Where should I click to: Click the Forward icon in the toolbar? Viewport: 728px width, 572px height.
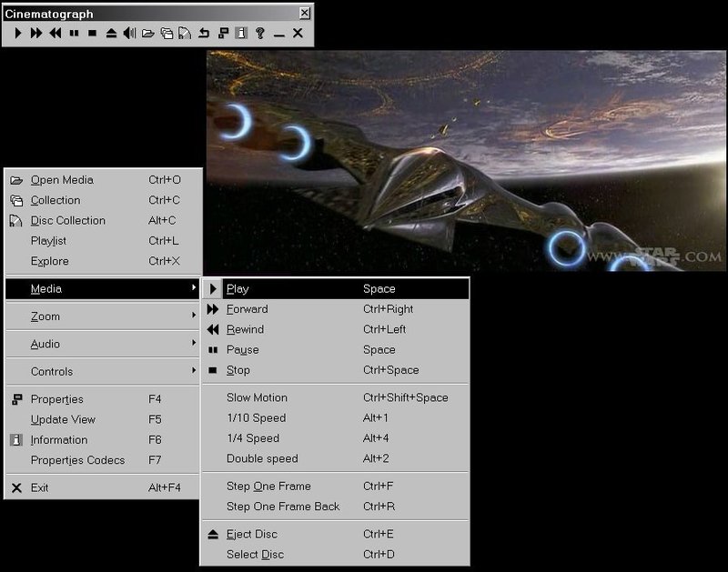coord(36,33)
